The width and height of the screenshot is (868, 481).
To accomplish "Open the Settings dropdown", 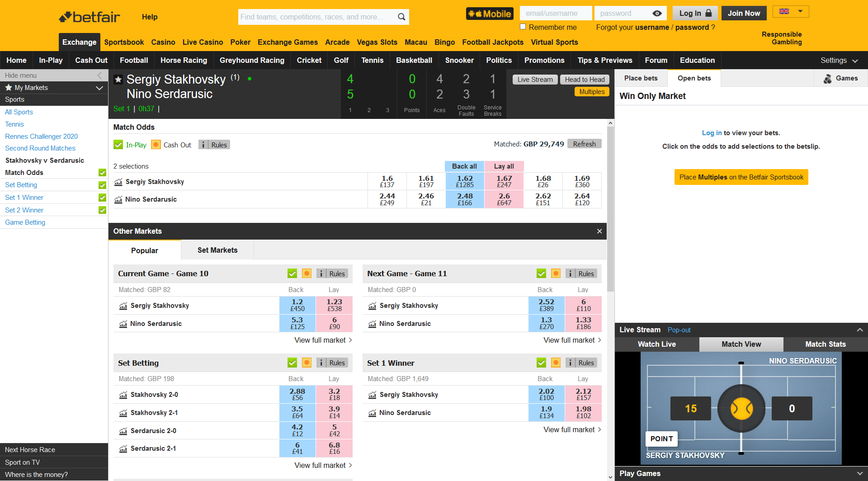I will pos(839,60).
